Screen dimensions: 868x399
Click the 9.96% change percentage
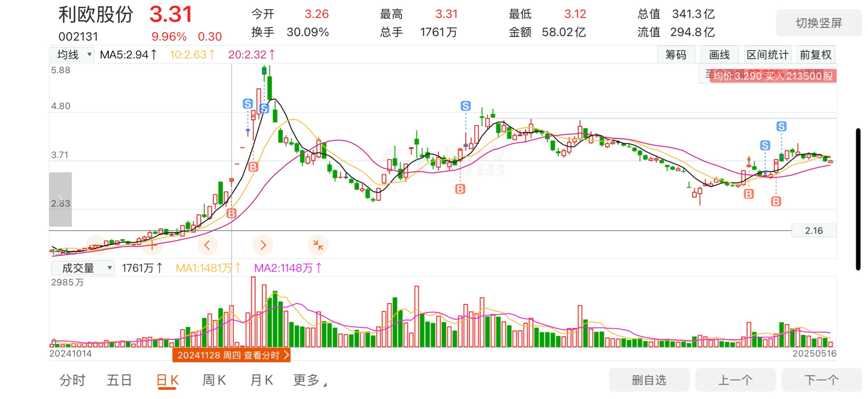pyautogui.click(x=169, y=37)
